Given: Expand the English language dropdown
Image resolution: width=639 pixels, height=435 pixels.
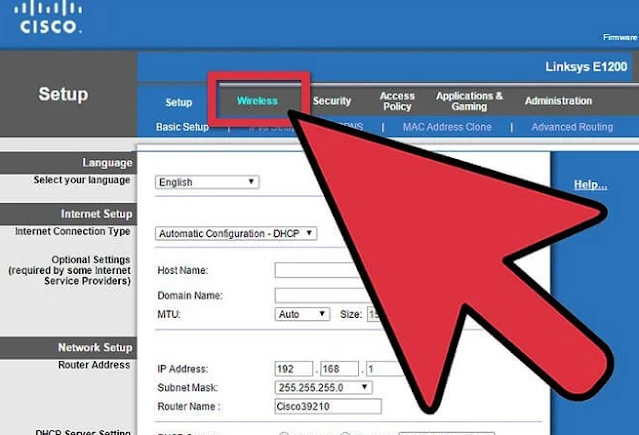Looking at the screenshot, I should 207,182.
